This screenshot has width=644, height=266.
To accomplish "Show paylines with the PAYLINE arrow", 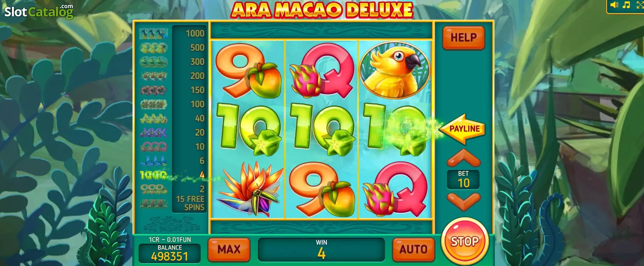I will 462,129.
